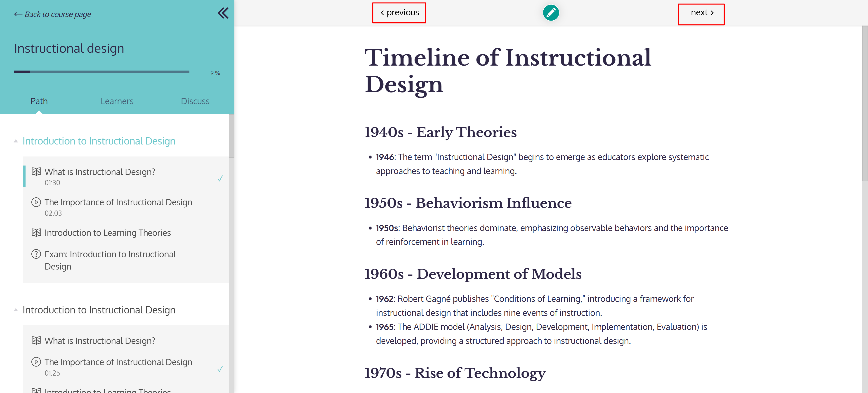868x393 pixels.
Task: Click play icon of 02:03 Importance lesson
Action: coord(36,202)
